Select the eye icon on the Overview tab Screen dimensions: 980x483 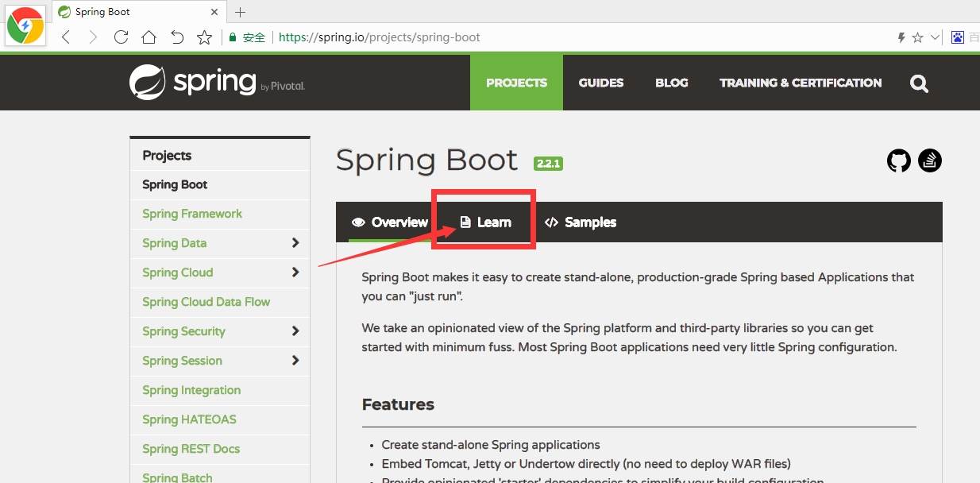click(x=358, y=222)
